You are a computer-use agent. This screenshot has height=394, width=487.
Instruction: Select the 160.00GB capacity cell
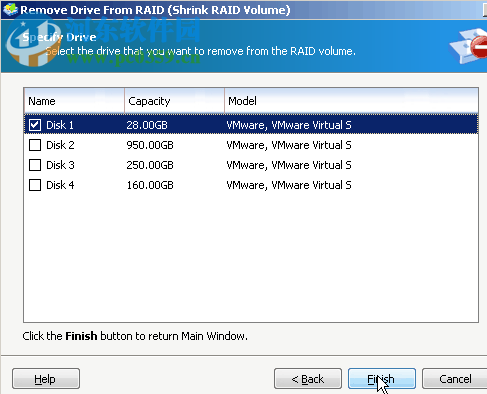point(150,185)
